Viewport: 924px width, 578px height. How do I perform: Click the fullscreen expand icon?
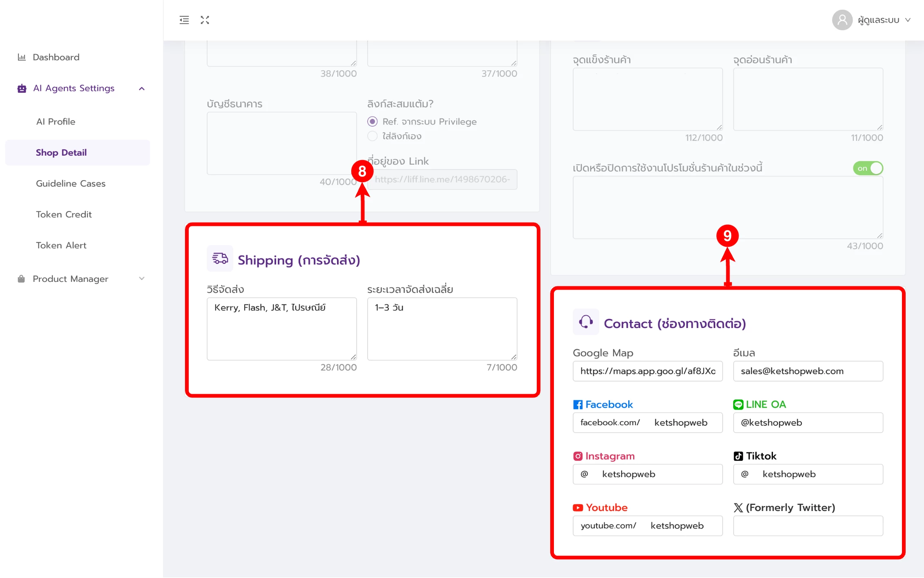click(x=205, y=20)
